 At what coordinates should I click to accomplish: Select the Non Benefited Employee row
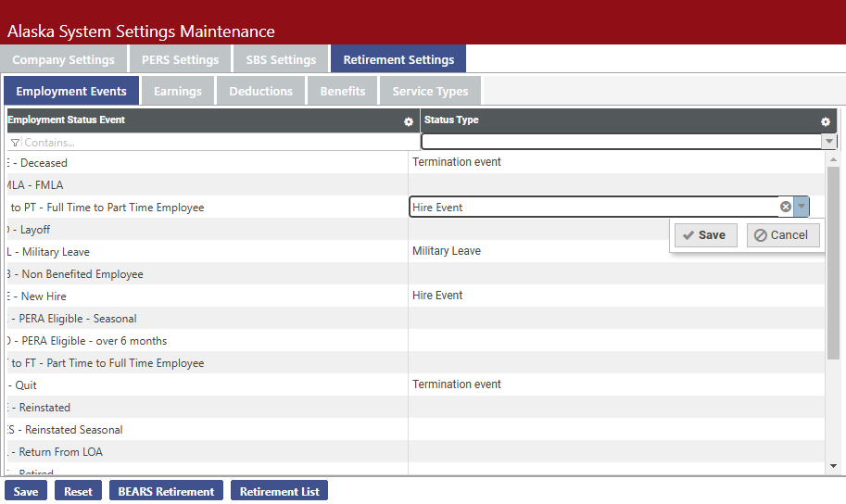pyautogui.click(x=415, y=273)
